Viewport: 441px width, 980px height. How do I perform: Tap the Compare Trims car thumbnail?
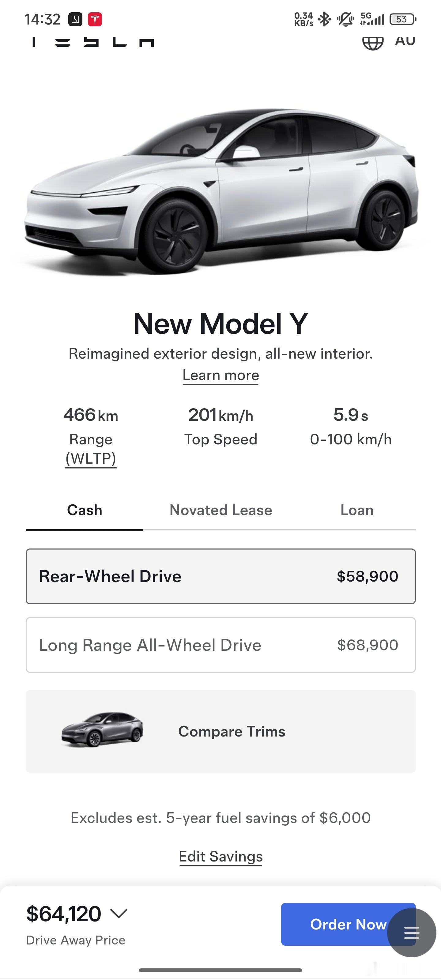(x=102, y=730)
